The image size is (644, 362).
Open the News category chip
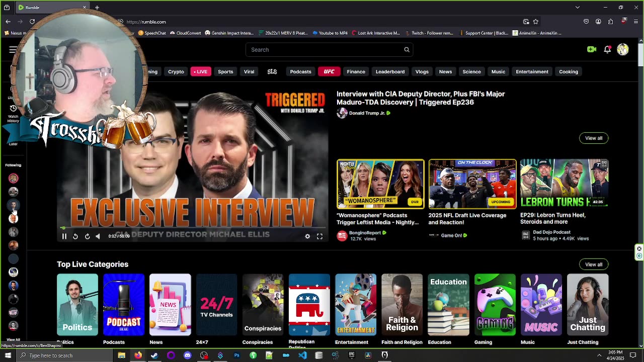(x=445, y=71)
